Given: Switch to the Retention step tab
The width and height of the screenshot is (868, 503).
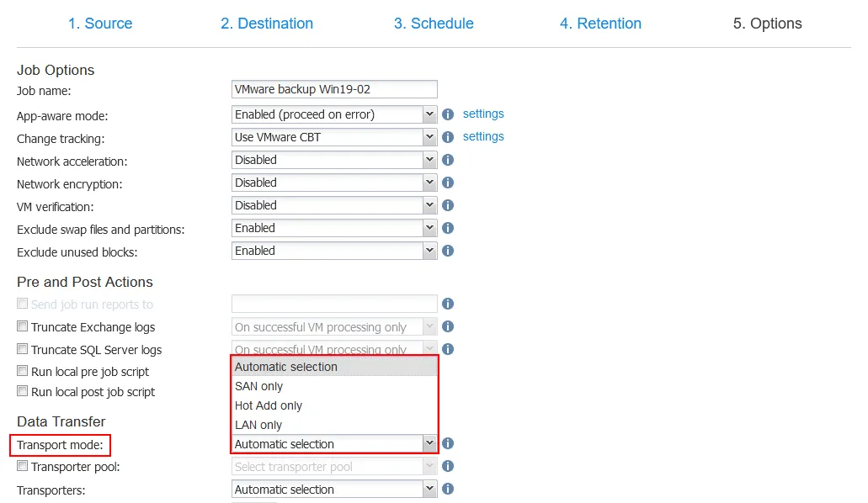Looking at the screenshot, I should (x=600, y=24).
